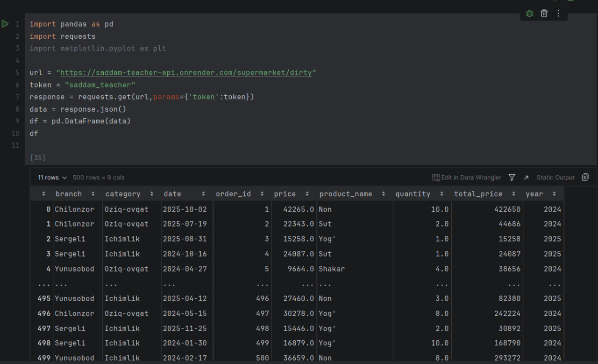Sort the branch column using its arrows
This screenshot has width=598, height=364.
(x=93, y=194)
